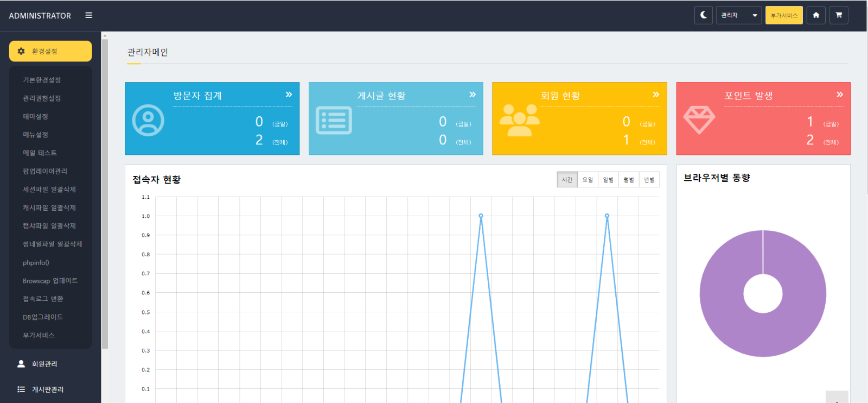The image size is (868, 403).
Task: Click the yellow 부가서비스 header button
Action: pos(784,15)
